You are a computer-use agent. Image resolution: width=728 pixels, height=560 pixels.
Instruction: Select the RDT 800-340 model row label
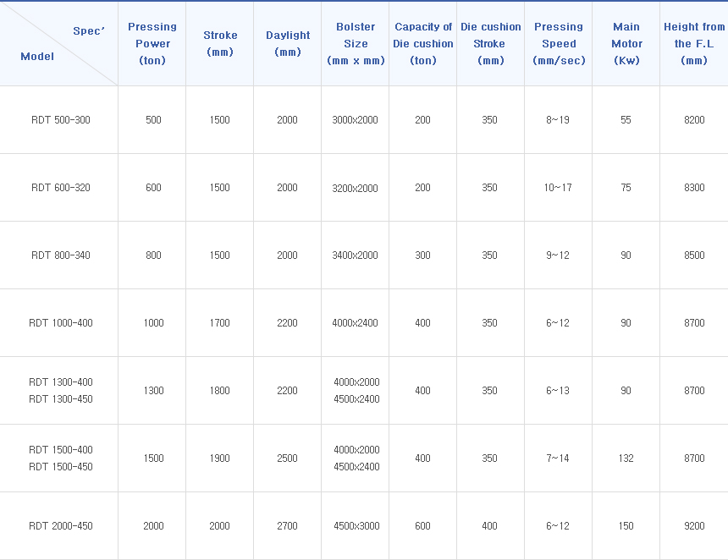[x=60, y=255]
